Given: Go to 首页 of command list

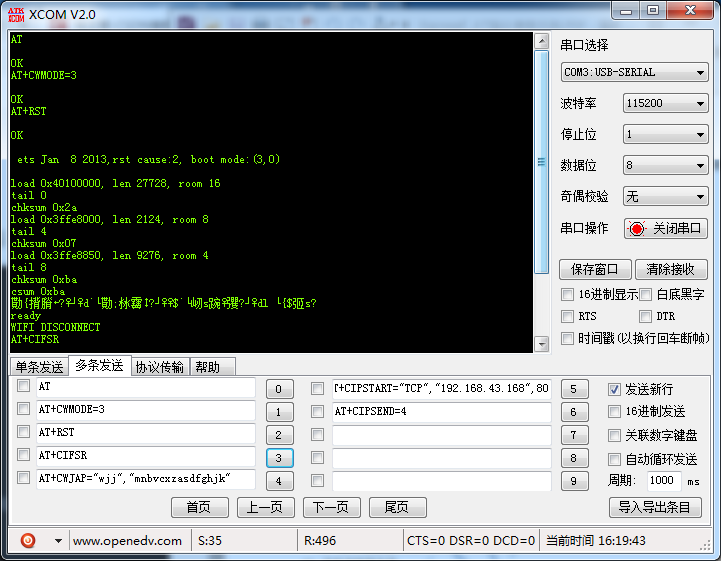Looking at the screenshot, I should (x=199, y=507).
